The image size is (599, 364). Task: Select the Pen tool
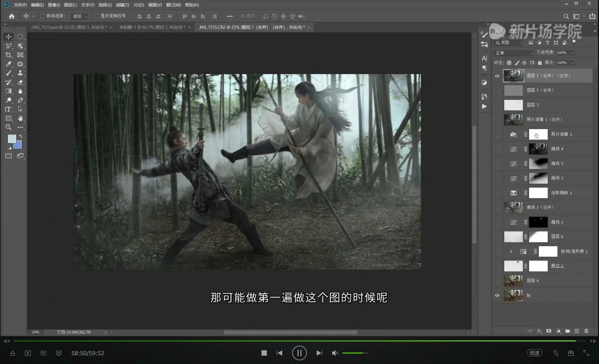(20, 100)
